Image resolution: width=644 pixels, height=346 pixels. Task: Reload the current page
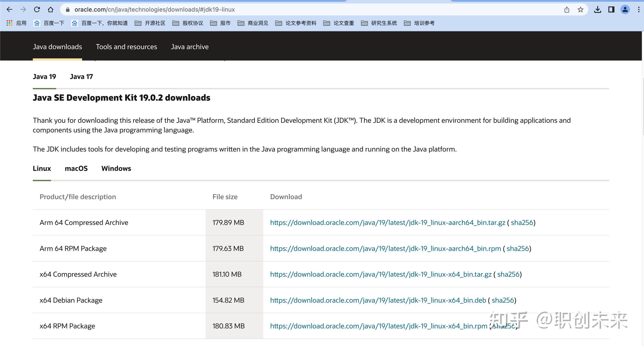click(x=37, y=9)
